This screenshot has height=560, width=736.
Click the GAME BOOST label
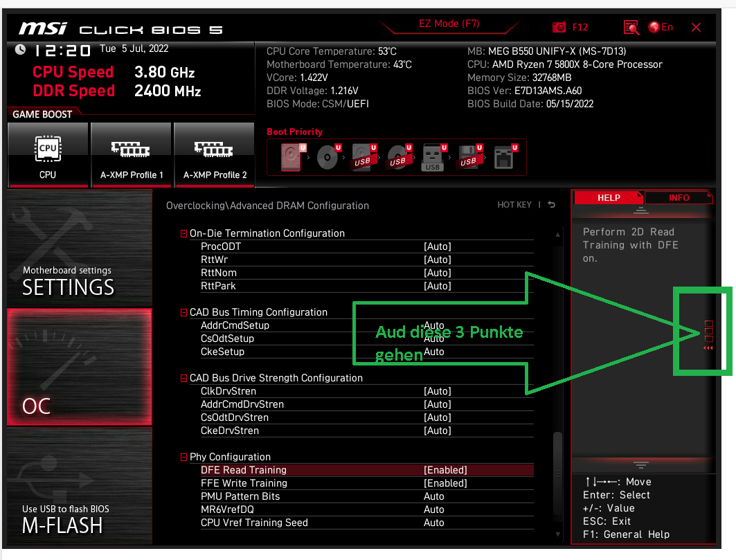click(42, 114)
